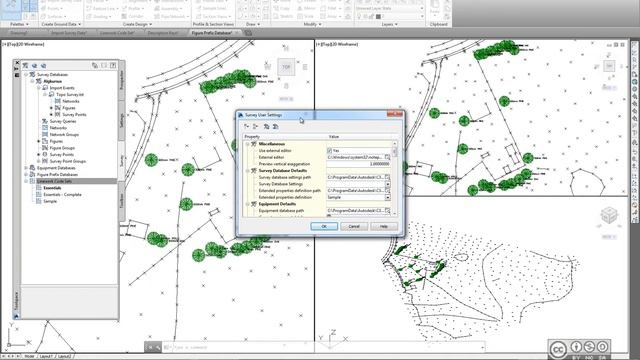Click Equipment Databases tree icon
Image resolution: width=640 pixels, height=360 pixels.
point(32,168)
